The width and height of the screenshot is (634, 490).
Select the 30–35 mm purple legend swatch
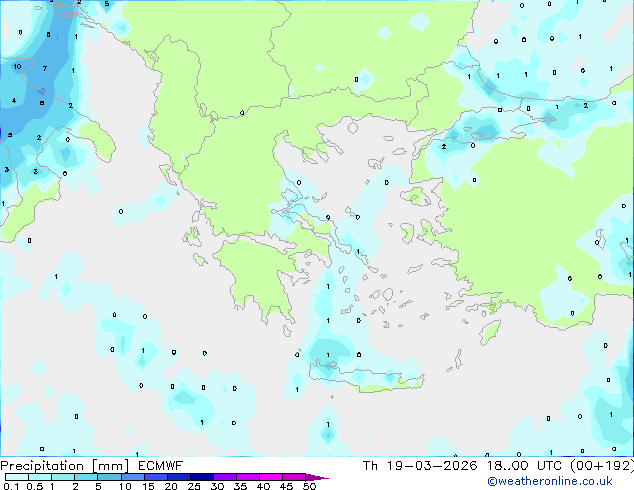click(x=225, y=477)
